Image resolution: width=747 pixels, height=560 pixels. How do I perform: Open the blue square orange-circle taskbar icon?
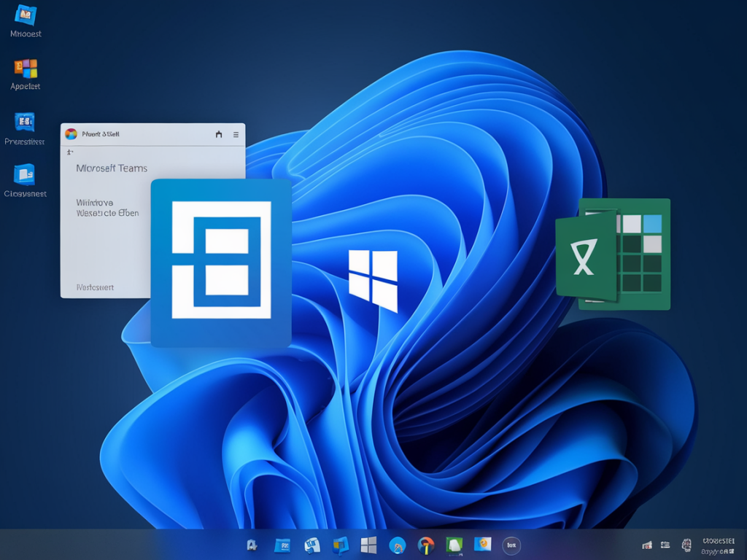(483, 544)
